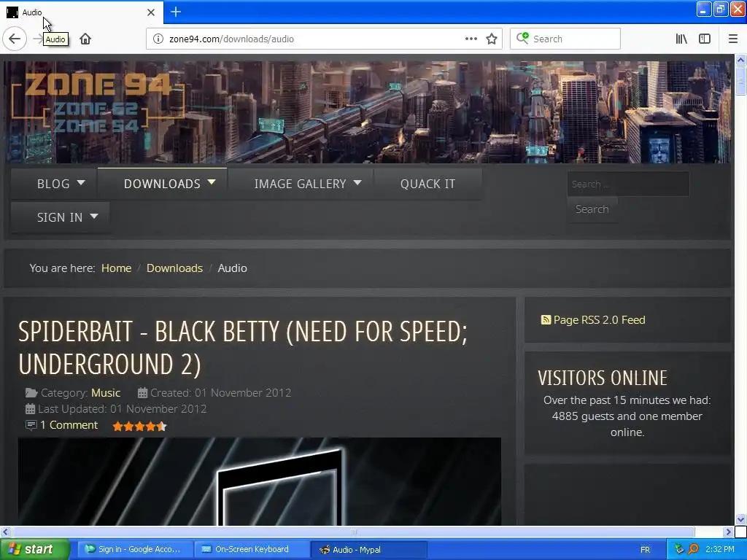
Task: Click the search engine magnifier icon
Action: [522, 38]
